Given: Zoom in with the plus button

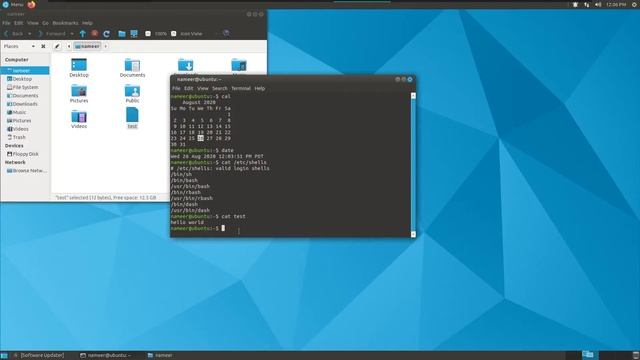Looking at the screenshot, I should pyautogui.click(x=173, y=33).
